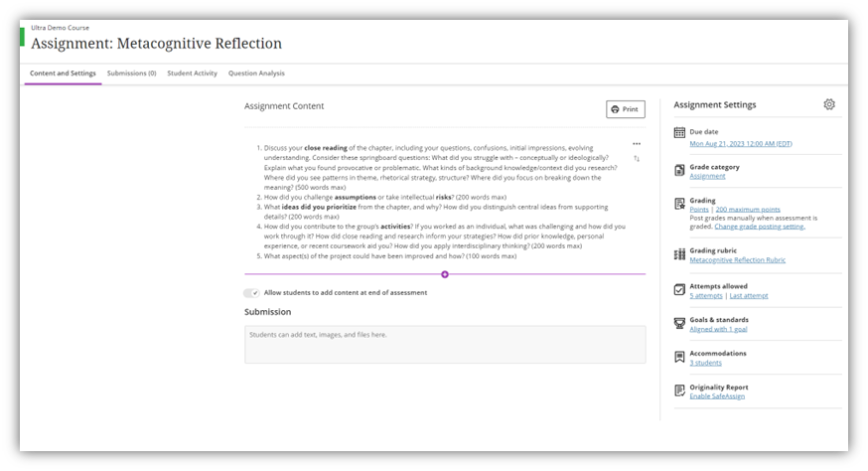Click the Grade category icon
Viewport: 868px width, 471px height.
click(679, 170)
